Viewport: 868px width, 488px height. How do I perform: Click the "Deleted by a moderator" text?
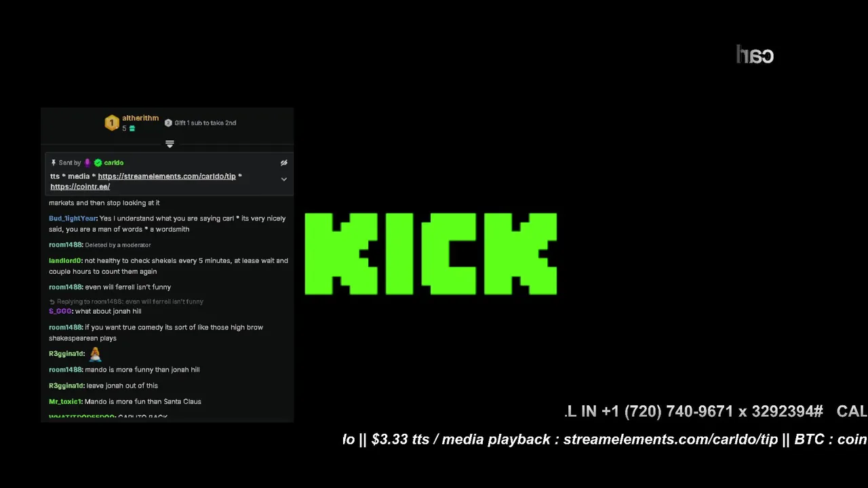click(x=118, y=245)
